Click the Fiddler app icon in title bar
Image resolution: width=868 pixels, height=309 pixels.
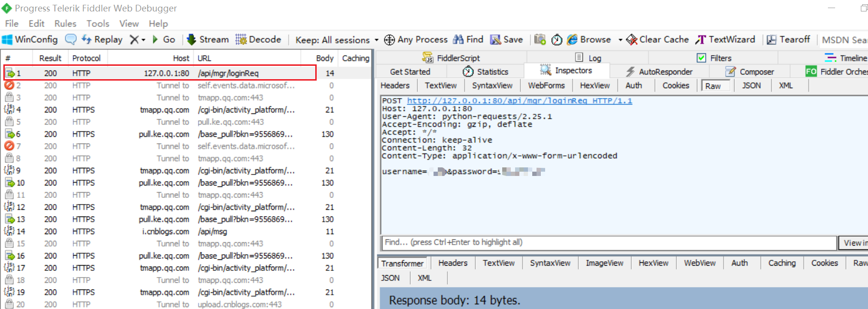point(7,8)
